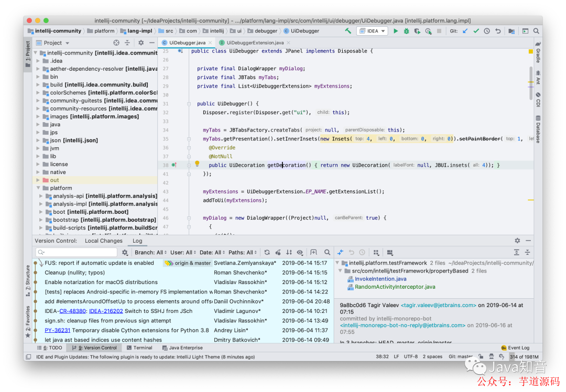Show Git history clock icon
Image resolution: width=566 pixels, height=392 pixels.
point(487,31)
